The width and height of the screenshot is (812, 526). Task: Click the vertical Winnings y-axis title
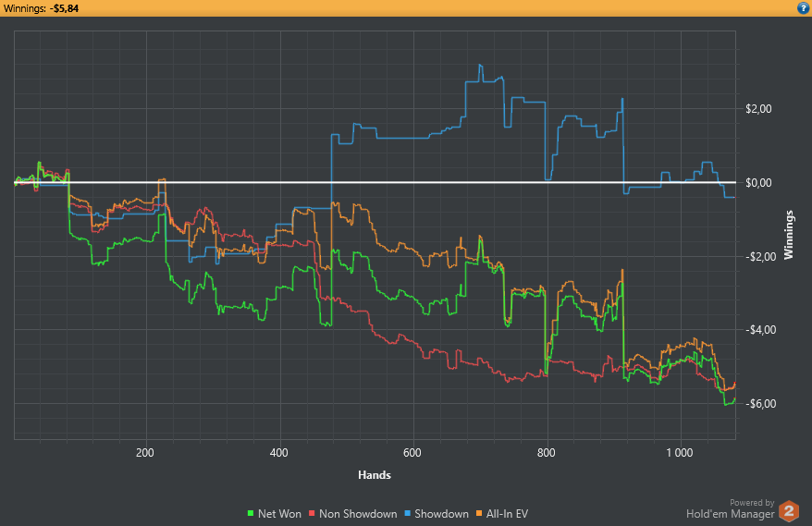coord(789,235)
